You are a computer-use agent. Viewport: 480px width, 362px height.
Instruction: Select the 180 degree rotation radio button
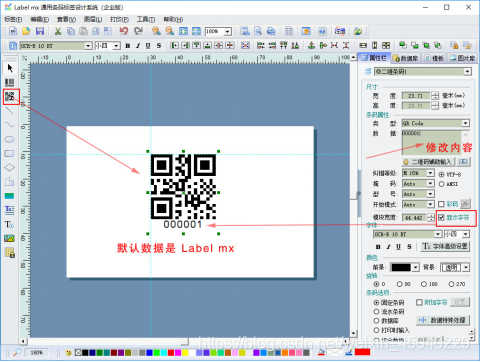tap(424, 284)
